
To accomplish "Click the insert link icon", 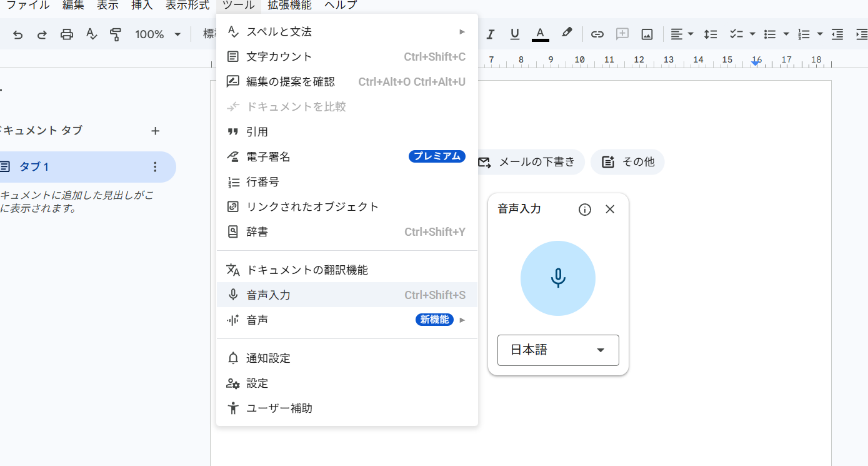I will tap(597, 34).
